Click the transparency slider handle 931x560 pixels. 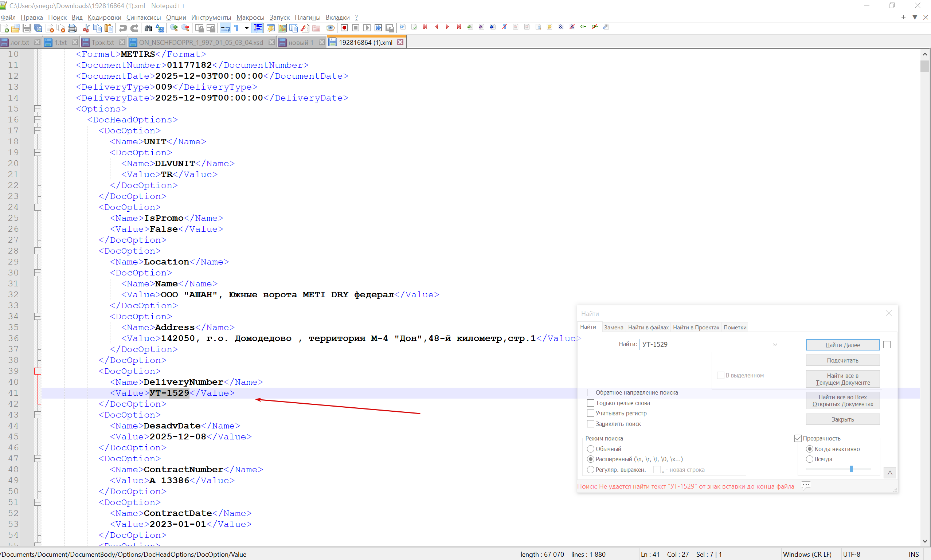click(851, 469)
